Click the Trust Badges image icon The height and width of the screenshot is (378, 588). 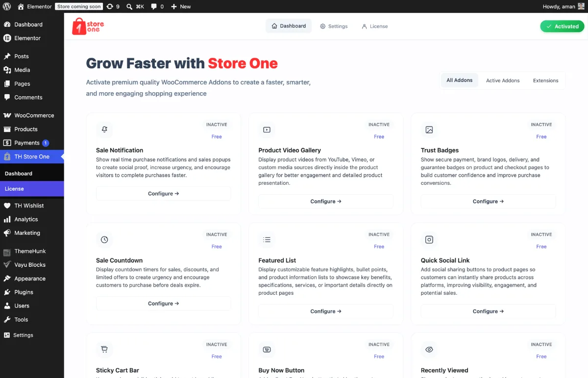(429, 129)
